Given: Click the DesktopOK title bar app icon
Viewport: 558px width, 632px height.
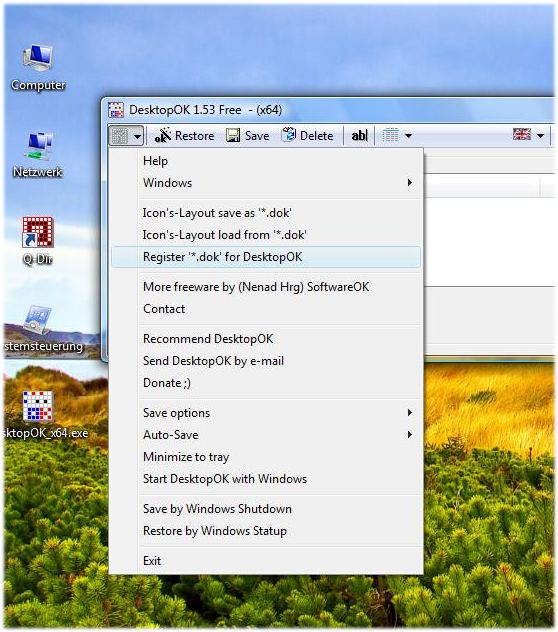Looking at the screenshot, I should click(x=116, y=110).
